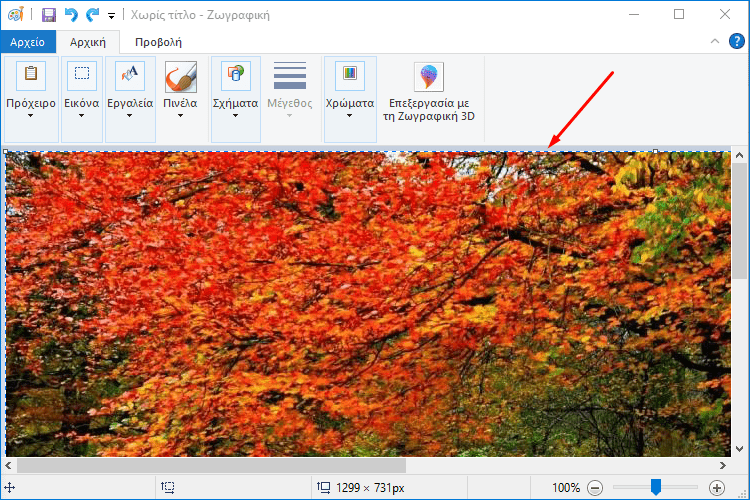Close the Paint window
750x500 pixels.
725,14
